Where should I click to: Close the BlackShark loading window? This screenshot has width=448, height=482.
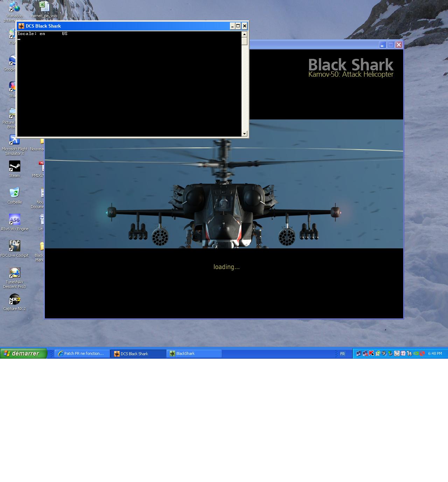click(x=399, y=45)
